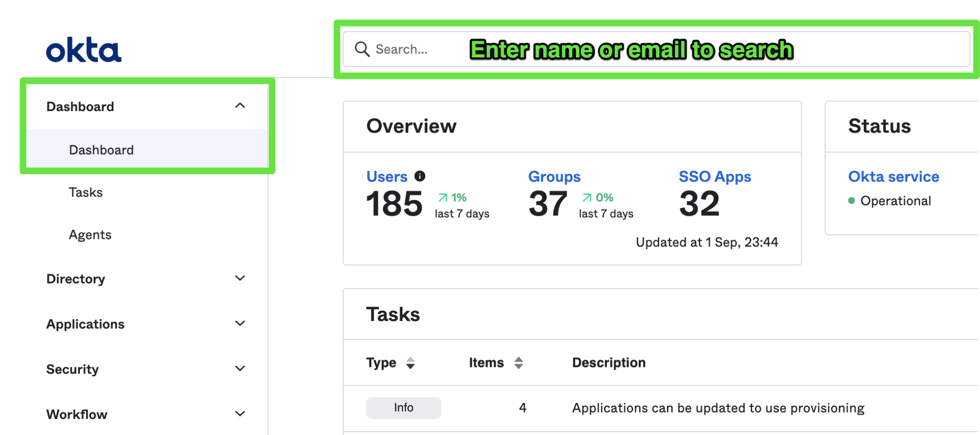Select the Security menu label
Viewport: 980px width, 435px height.
[72, 369]
